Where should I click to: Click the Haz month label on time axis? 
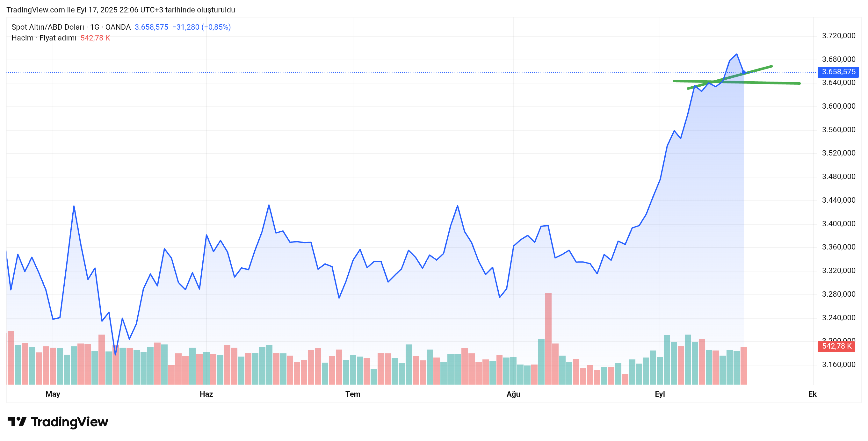206,394
